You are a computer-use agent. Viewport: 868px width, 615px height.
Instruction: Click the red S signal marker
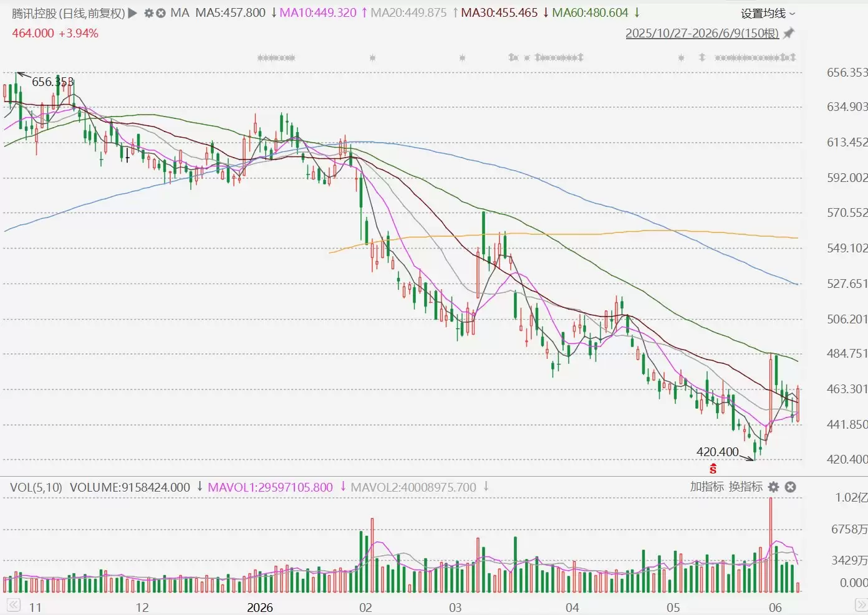(x=713, y=469)
